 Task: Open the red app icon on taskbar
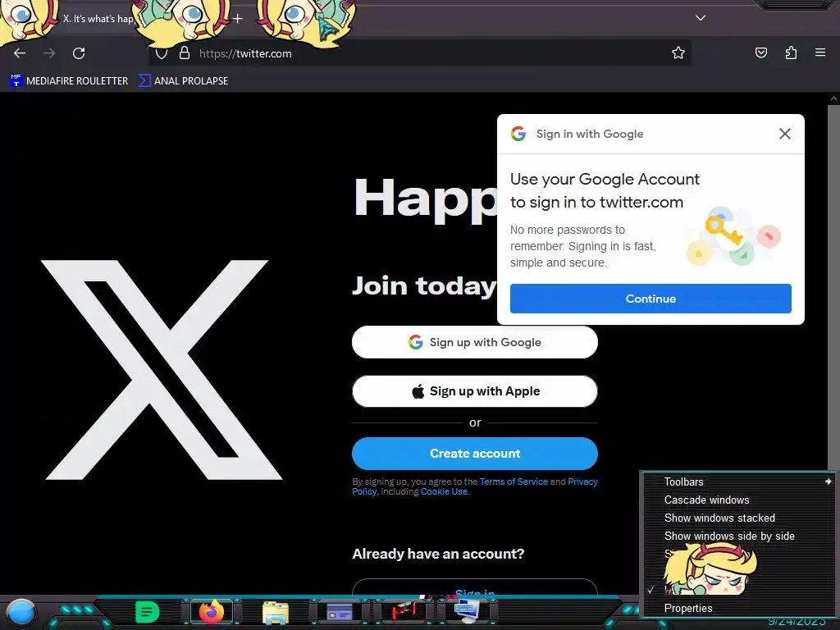click(403, 610)
